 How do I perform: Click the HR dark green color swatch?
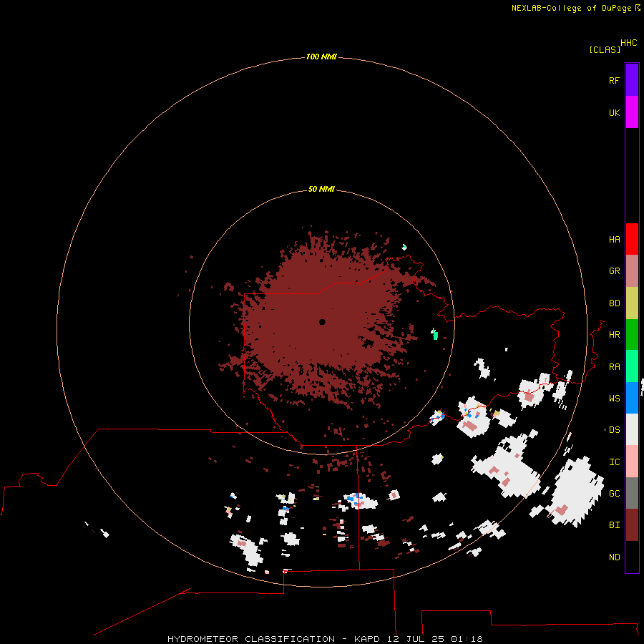click(x=632, y=335)
